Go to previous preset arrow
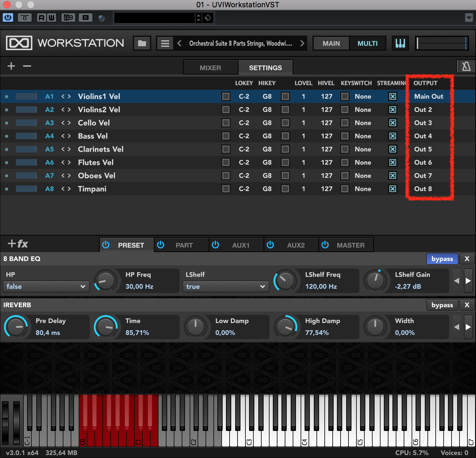This screenshot has height=458, width=476. (179, 43)
